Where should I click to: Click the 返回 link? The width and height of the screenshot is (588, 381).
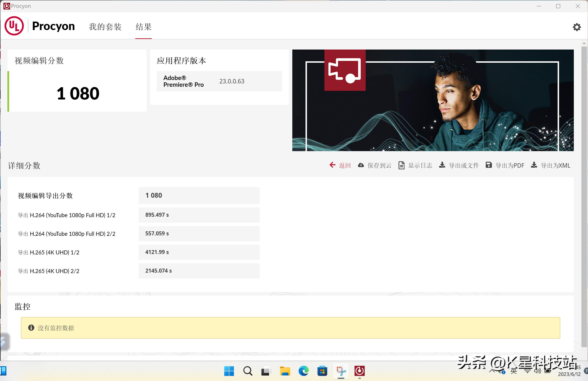click(345, 166)
